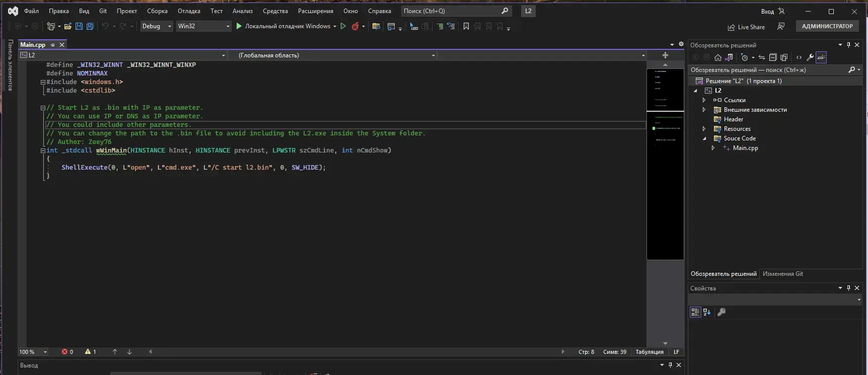Image resolution: width=868 pixels, height=375 pixels.
Task: Expand the Ссылки node
Action: point(704,100)
